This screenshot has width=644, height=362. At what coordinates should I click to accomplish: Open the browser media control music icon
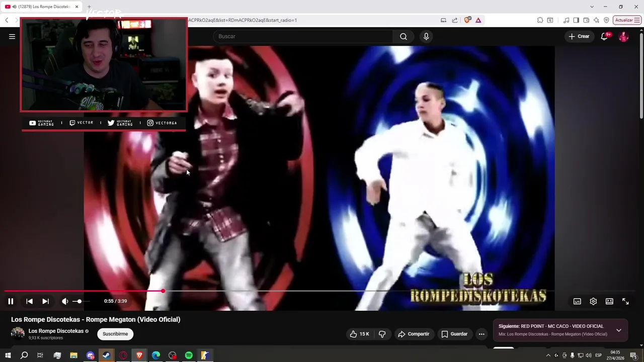567,20
